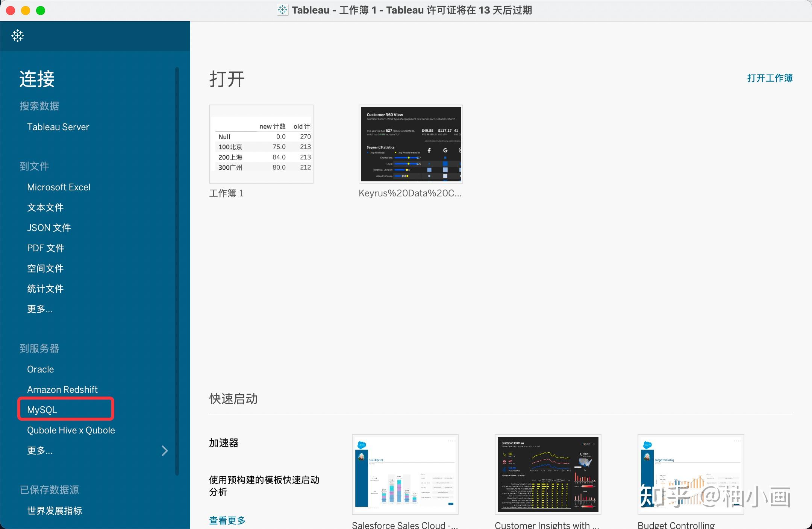
Task: Click the Tableau logo icon at top left
Action: click(x=17, y=36)
